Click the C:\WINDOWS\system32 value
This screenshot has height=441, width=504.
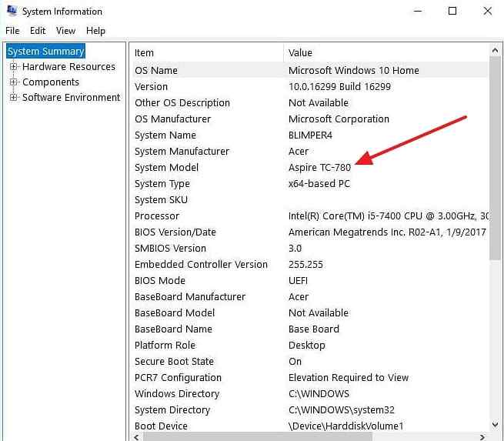(342, 410)
